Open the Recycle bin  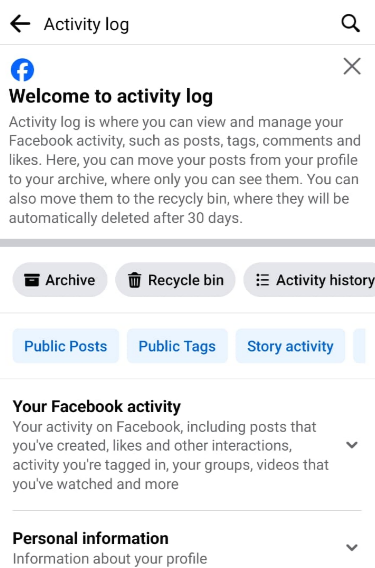pos(175,280)
